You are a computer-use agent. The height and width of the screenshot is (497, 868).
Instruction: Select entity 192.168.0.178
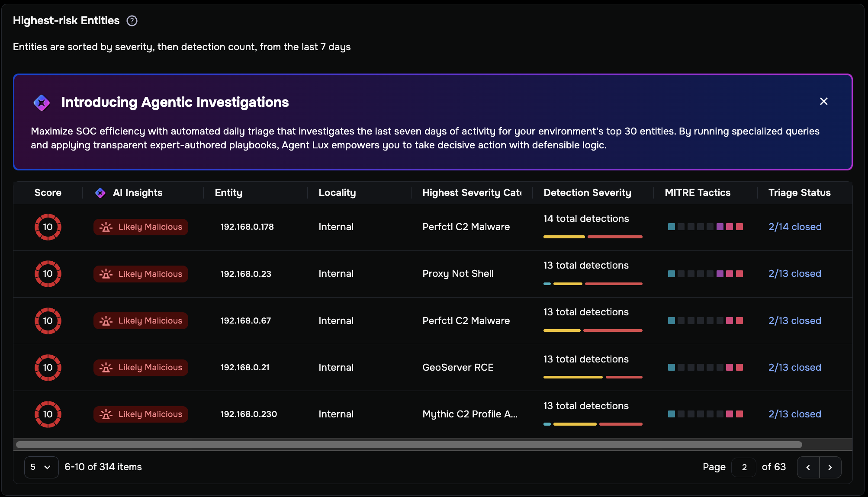[247, 227]
